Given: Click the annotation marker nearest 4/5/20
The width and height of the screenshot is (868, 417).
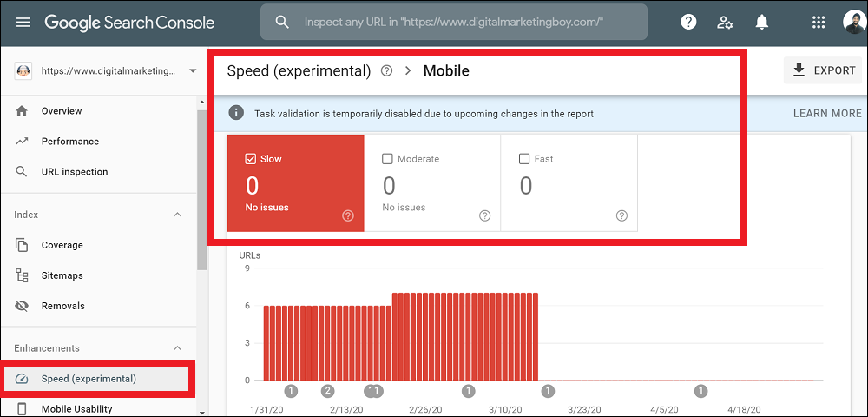Looking at the screenshot, I should point(701,392).
